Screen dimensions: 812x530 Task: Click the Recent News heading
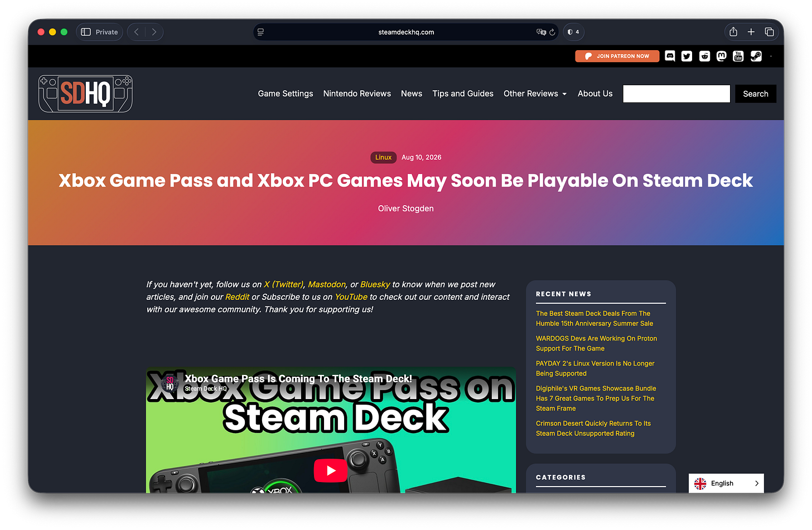coord(563,294)
